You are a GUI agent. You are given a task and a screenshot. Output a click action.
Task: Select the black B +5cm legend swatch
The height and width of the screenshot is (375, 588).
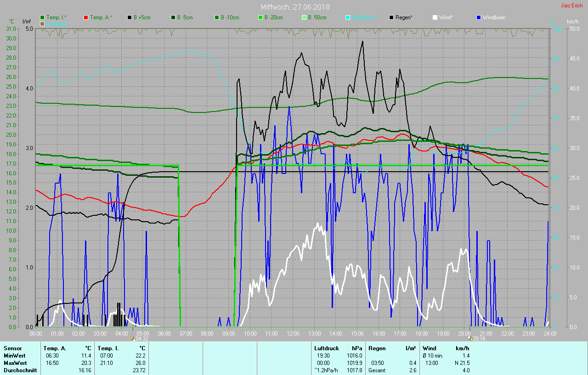click(130, 17)
